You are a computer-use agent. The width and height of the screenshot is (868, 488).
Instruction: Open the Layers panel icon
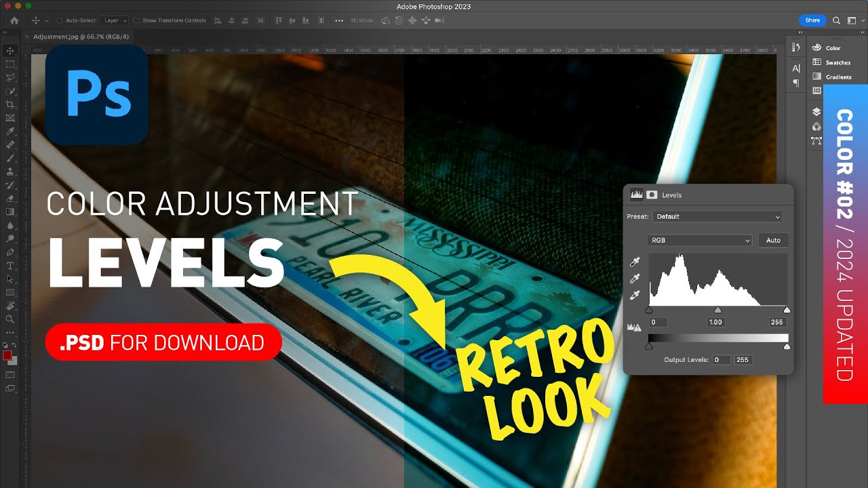(816, 111)
